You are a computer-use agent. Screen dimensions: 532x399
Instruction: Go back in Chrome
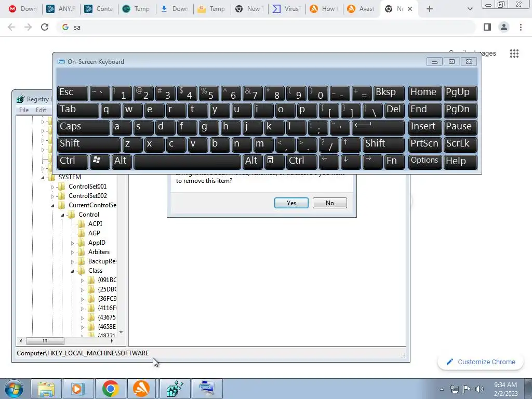tap(11, 27)
